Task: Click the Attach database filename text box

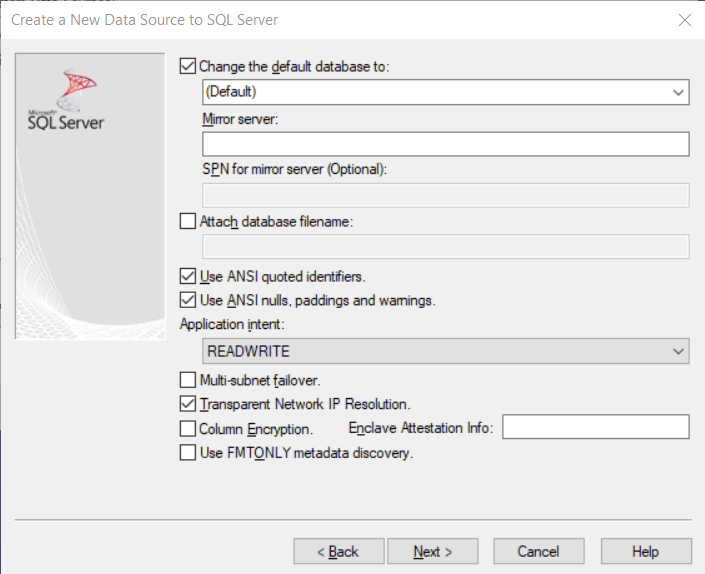Action: 445,247
